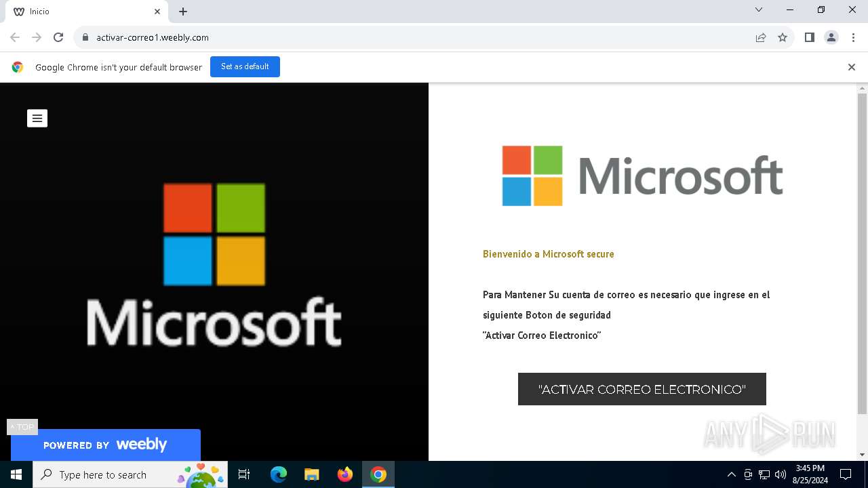The width and height of the screenshot is (868, 488).
Task: Click the address bar URL
Action: click(x=153, y=37)
